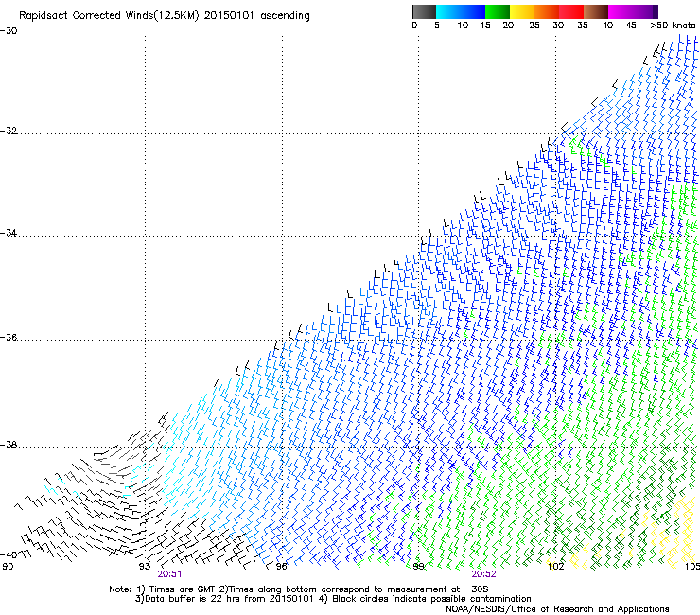Click the gray 0-5 knots color segment

tap(424, 11)
